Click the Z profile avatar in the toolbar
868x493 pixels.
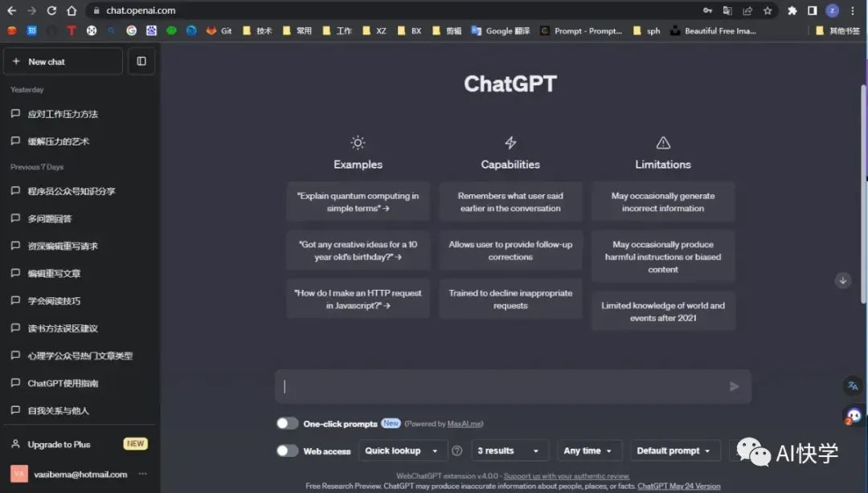coord(832,11)
